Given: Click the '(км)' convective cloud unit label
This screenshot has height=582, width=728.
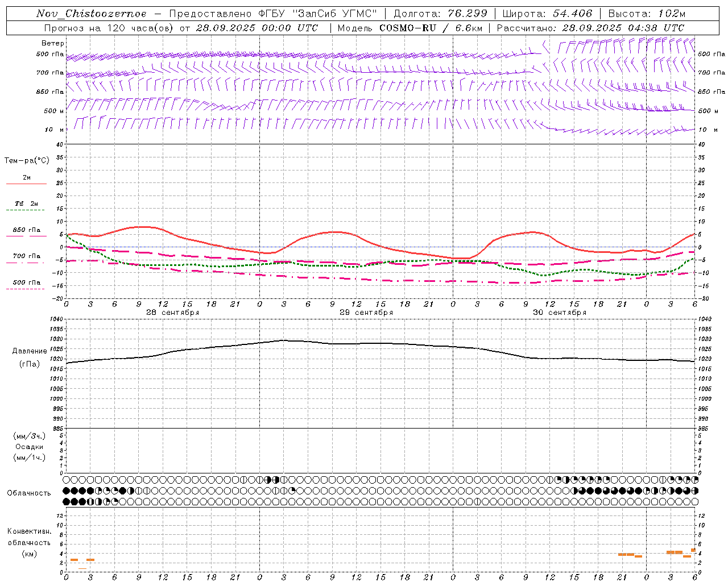Looking at the screenshot, I should 30,554.
